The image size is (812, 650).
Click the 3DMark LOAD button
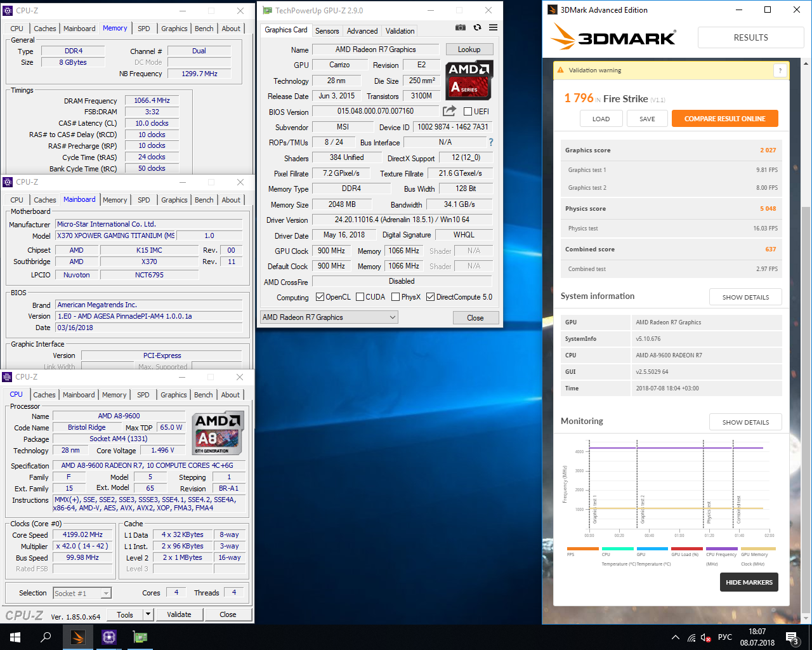tap(601, 119)
